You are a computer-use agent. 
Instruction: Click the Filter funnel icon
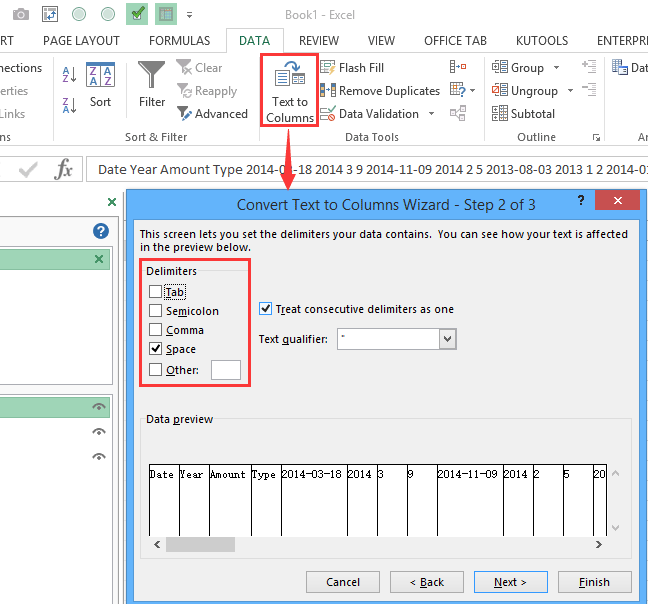coord(152,75)
